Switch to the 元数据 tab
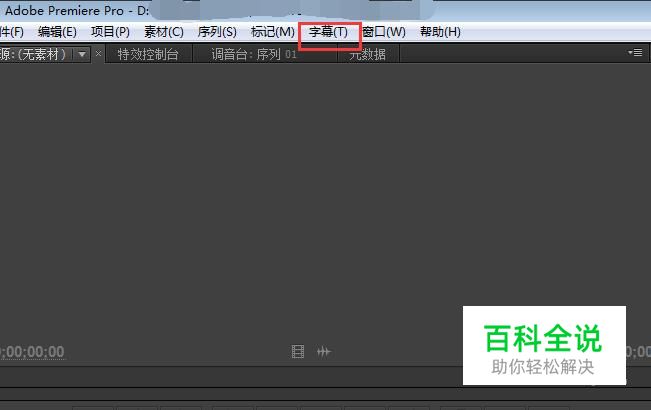Viewport: 651px width, 410px height. [368, 54]
